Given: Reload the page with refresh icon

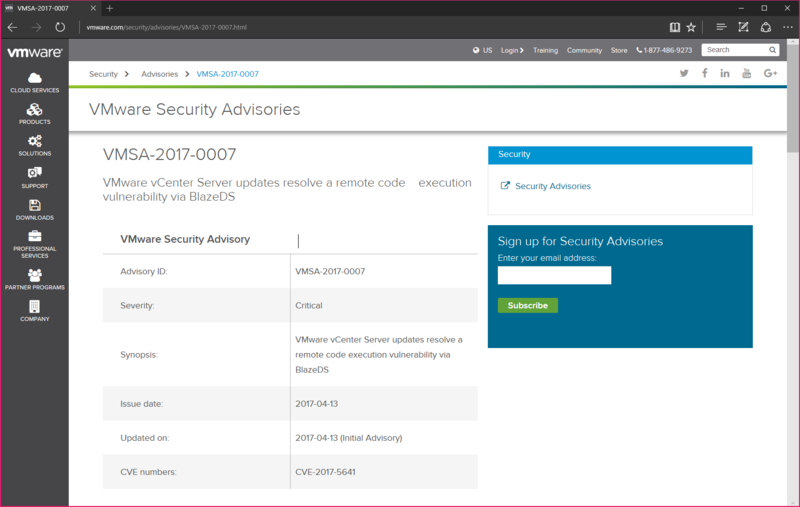Looking at the screenshot, I should pyautogui.click(x=60, y=27).
